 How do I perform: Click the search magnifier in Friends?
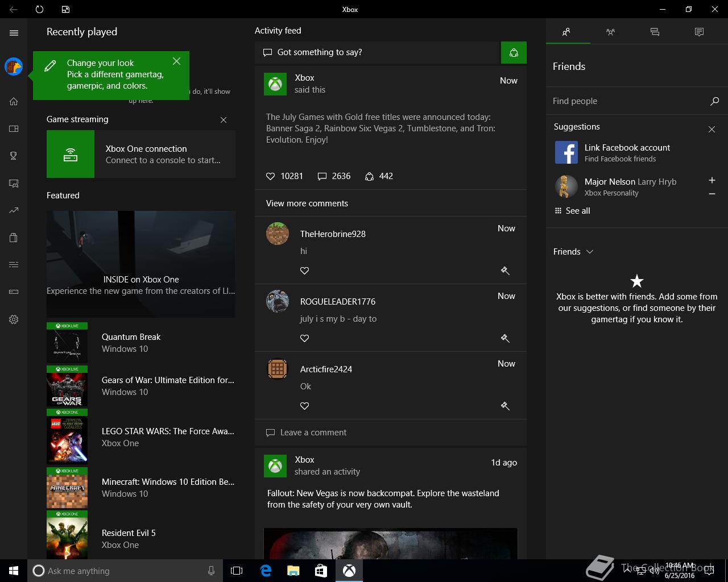click(x=715, y=101)
